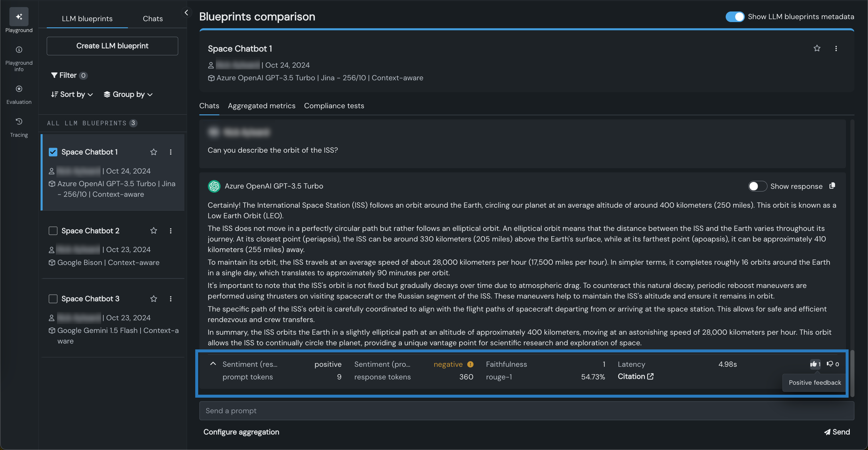Image resolution: width=868 pixels, height=450 pixels.
Task: Open the Tracing sidebar icon
Action: point(19,122)
